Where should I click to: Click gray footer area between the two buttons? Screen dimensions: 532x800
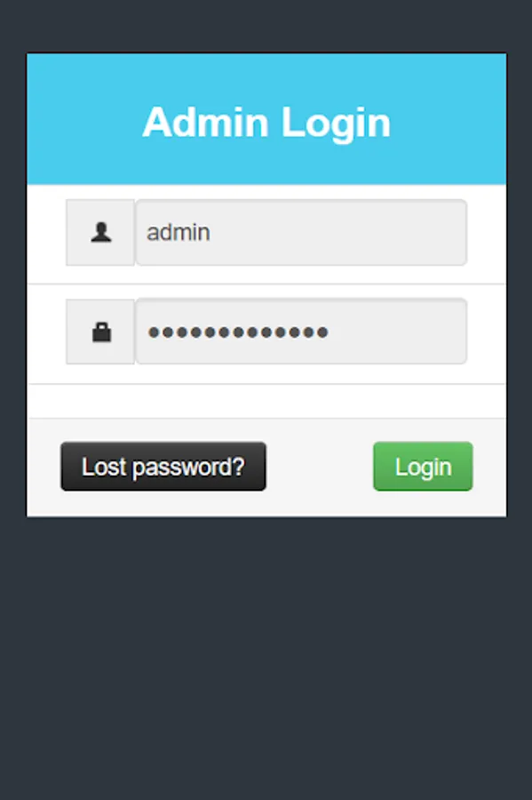[x=320, y=467]
